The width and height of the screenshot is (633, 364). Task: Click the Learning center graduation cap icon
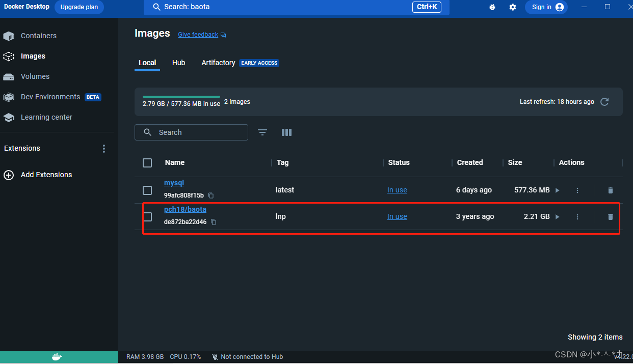tap(9, 118)
